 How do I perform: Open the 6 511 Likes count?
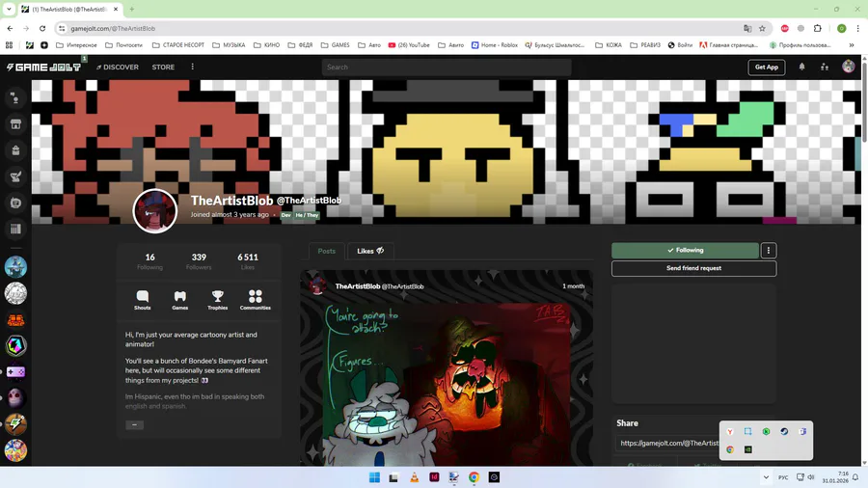(x=248, y=261)
